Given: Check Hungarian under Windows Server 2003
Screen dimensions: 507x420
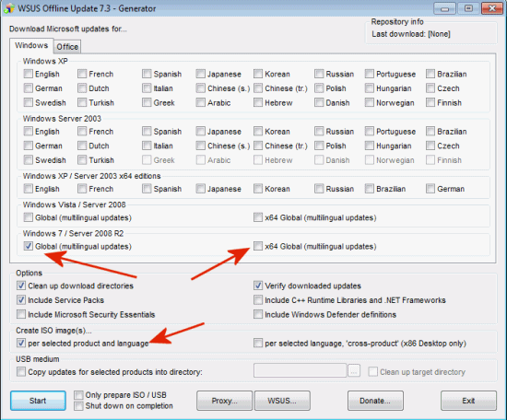Looking at the screenshot, I should pos(370,146).
